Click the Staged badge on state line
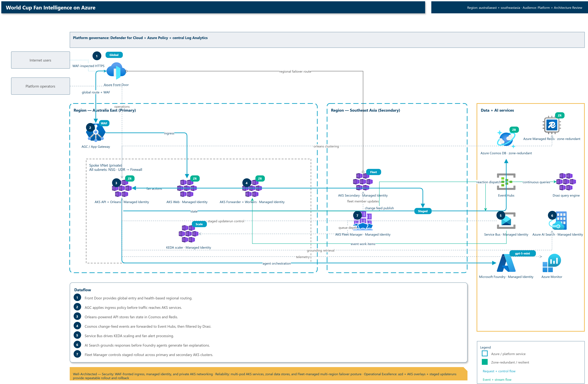 pyautogui.click(x=423, y=211)
